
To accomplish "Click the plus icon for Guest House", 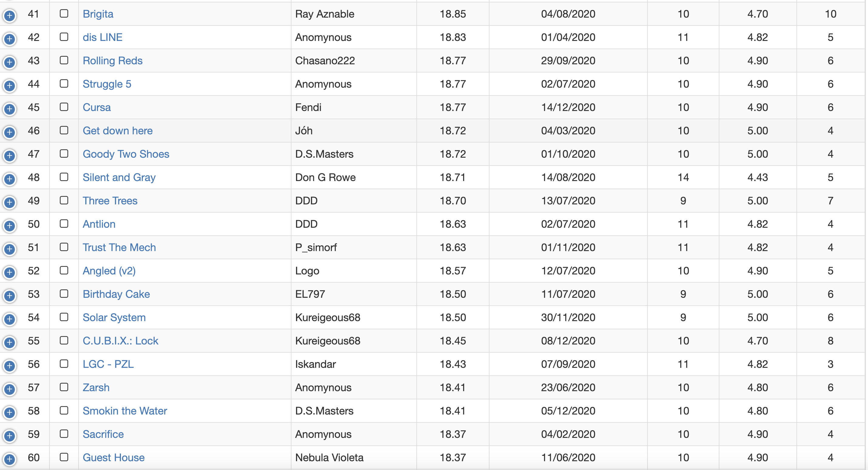I will [10, 459].
